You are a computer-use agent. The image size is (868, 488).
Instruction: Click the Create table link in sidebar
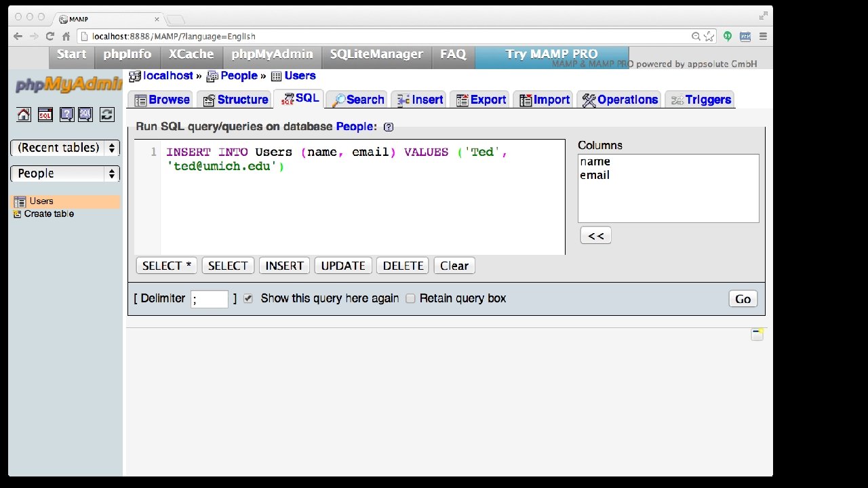pyautogui.click(x=49, y=213)
